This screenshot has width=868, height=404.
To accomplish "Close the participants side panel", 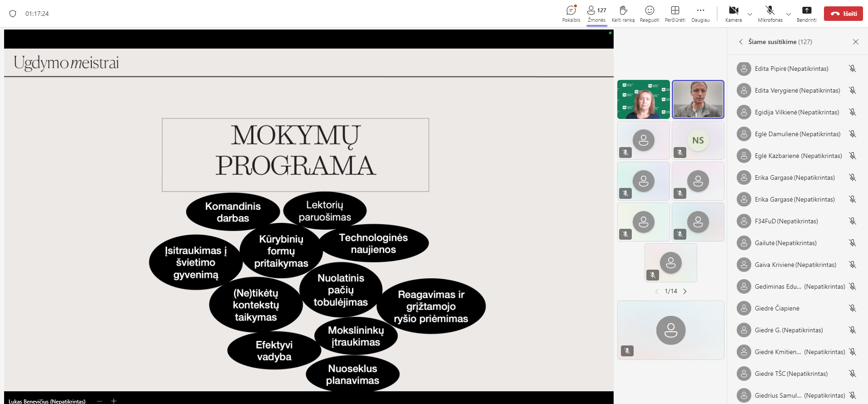I will coord(856,42).
